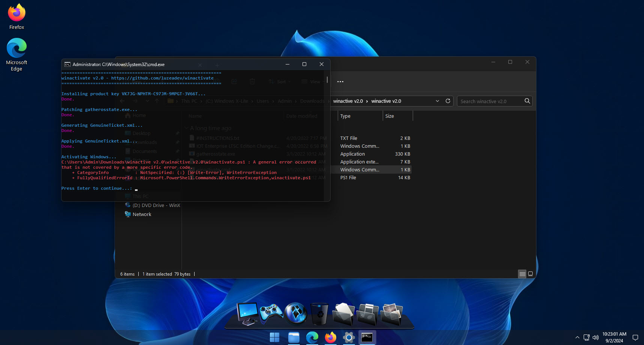Launch Edge from the taskbar
The width and height of the screenshot is (644, 345).
[x=312, y=337]
